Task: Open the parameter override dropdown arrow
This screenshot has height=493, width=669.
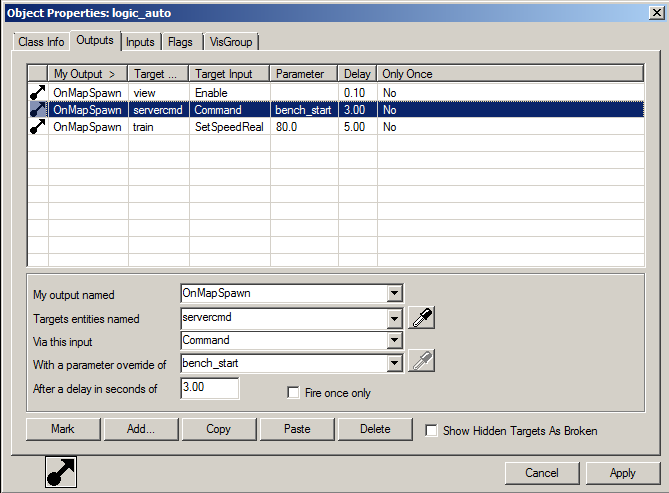Action: 394,362
